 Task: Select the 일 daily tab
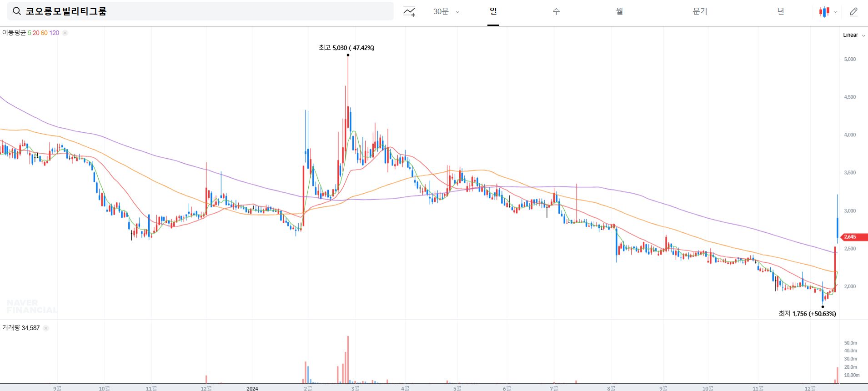(x=493, y=11)
